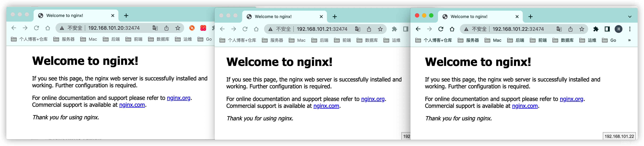Select the Welcome to nginx! tab in 192.168.101.22 window
The height and width of the screenshot is (146, 644).
(x=480, y=16)
